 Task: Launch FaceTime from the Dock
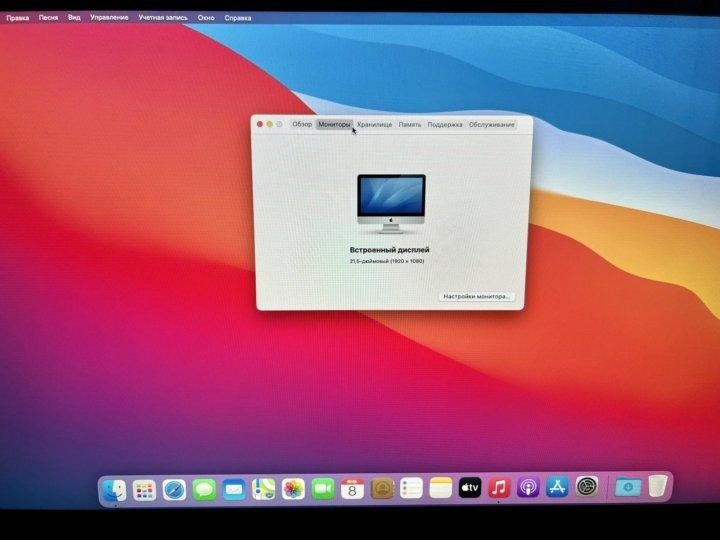(323, 489)
